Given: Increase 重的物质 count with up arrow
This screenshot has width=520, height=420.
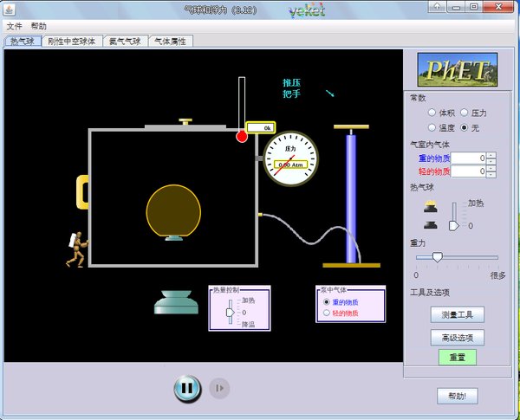Looking at the screenshot, I should pos(491,155).
